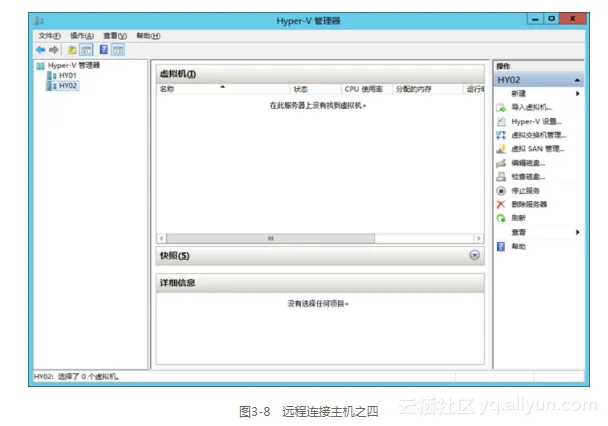Image resolution: width=608 pixels, height=426 pixels.
Task: Open the 查看(V) menu in menu bar
Action: click(115, 36)
